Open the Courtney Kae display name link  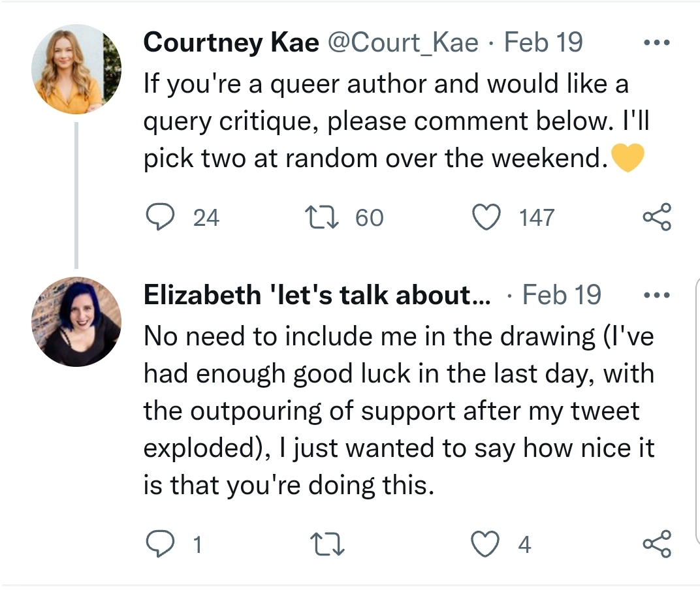pyautogui.click(x=231, y=43)
